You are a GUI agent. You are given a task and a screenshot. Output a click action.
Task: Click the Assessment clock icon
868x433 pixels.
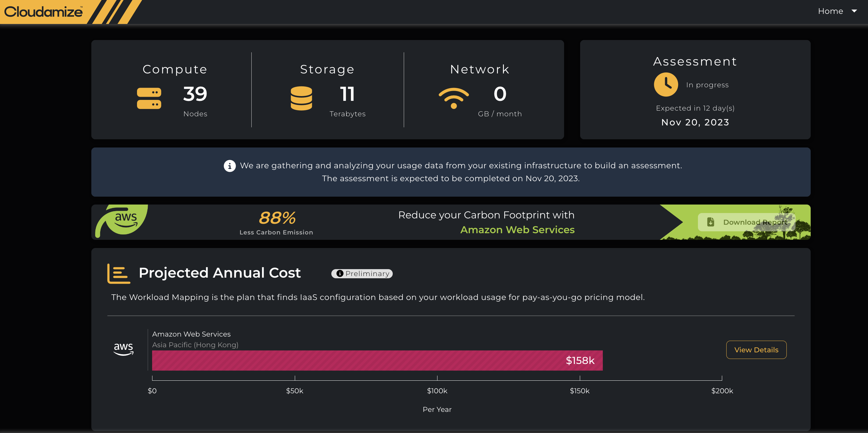666,85
